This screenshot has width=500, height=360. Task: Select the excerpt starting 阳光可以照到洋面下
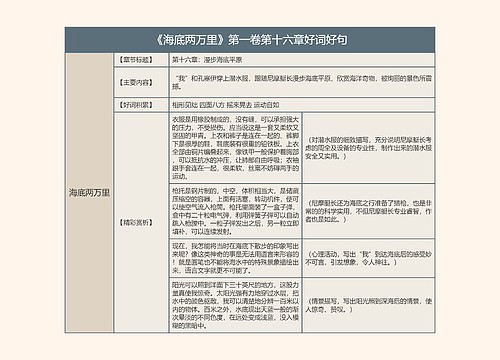coord(235,305)
